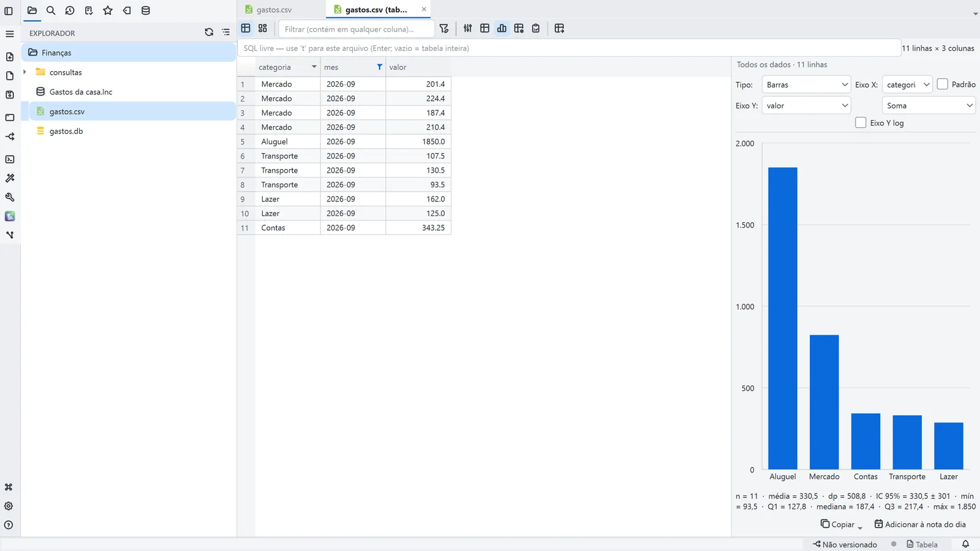Click the active filter icon on mes column
Image resolution: width=980 pixels, height=551 pixels.
(380, 67)
